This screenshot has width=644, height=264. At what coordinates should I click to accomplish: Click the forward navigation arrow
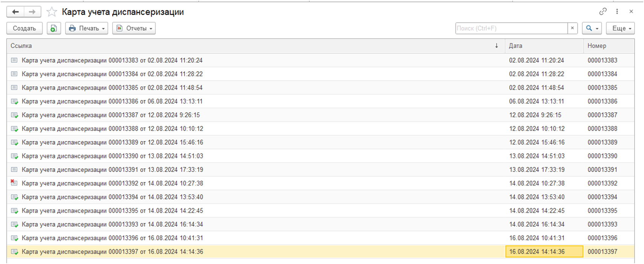click(32, 12)
